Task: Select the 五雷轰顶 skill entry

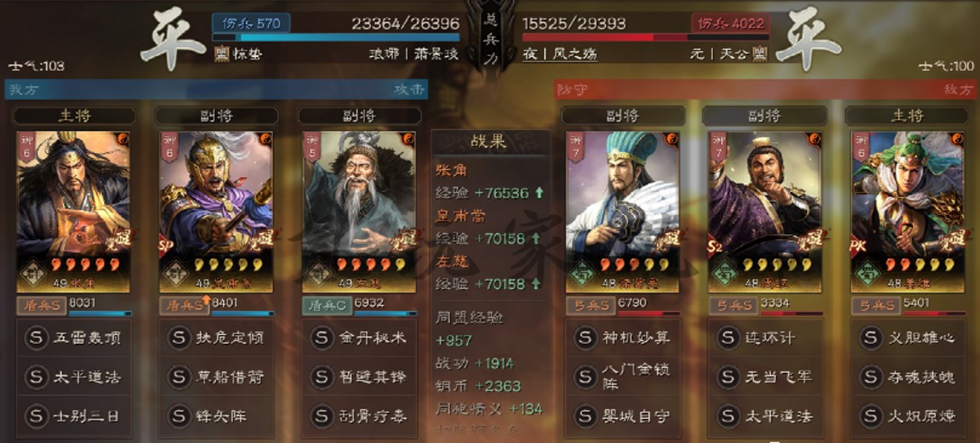Action: point(73,338)
